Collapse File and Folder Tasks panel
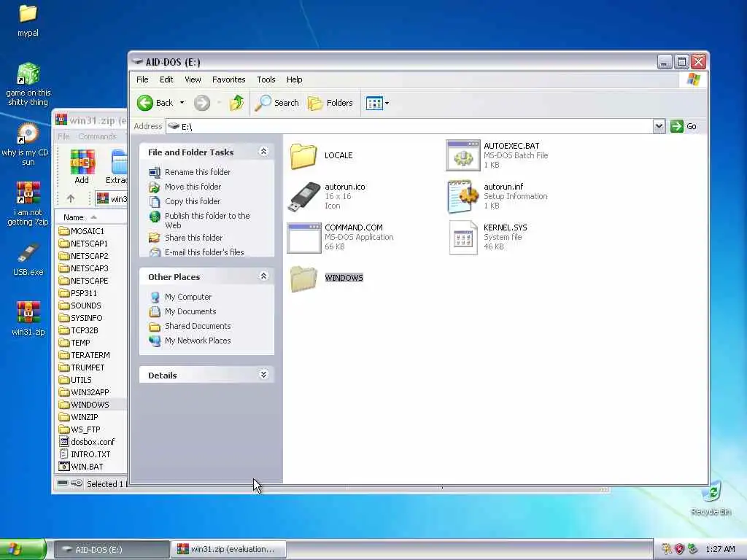This screenshot has height=560, width=747. [x=263, y=152]
